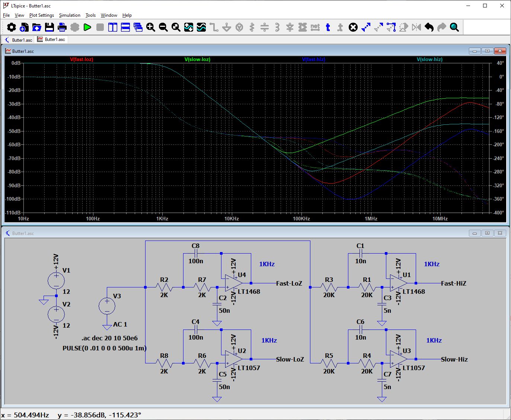This screenshot has height=420, width=511.
Task: Click Zoom to Fit magnifier icon
Action: (x=176, y=27)
